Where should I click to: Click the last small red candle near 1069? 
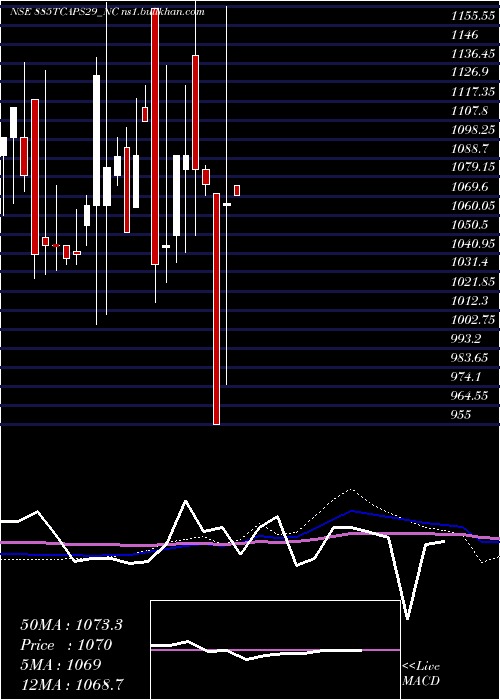(x=237, y=190)
